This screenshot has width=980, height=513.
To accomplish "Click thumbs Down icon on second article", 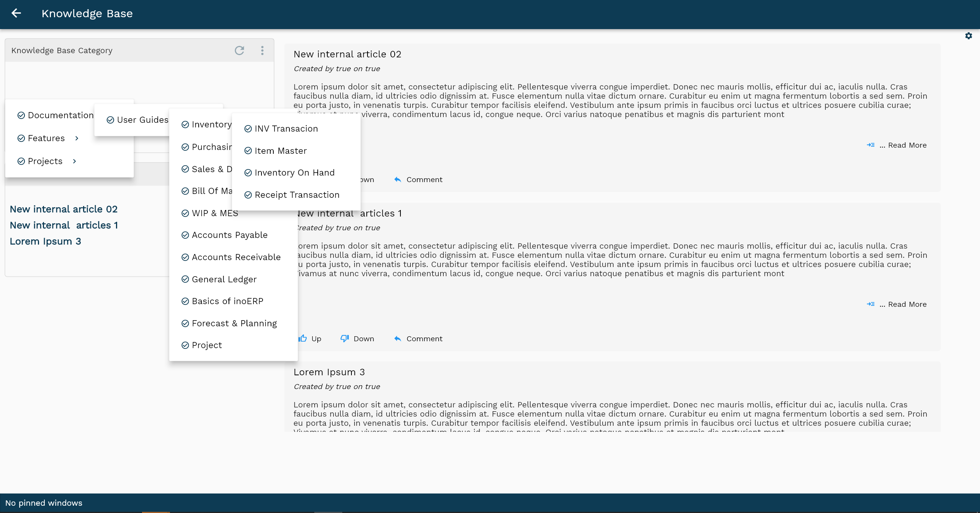I will coord(345,339).
